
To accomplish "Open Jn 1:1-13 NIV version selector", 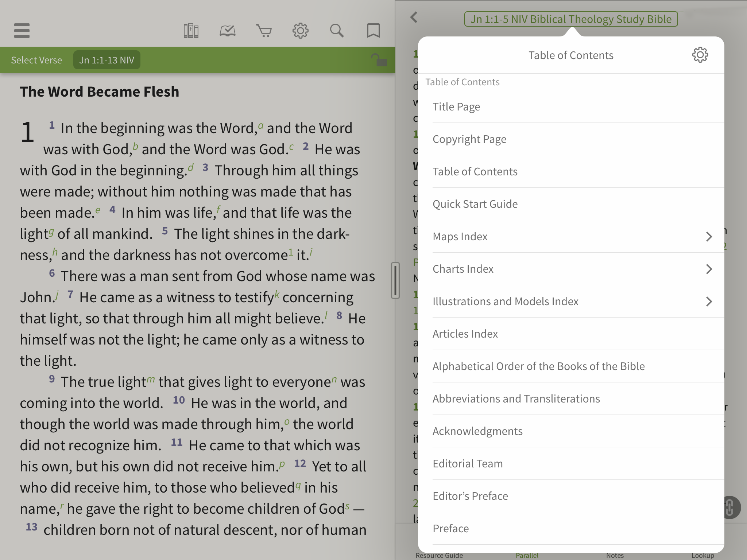I will click(x=107, y=60).
